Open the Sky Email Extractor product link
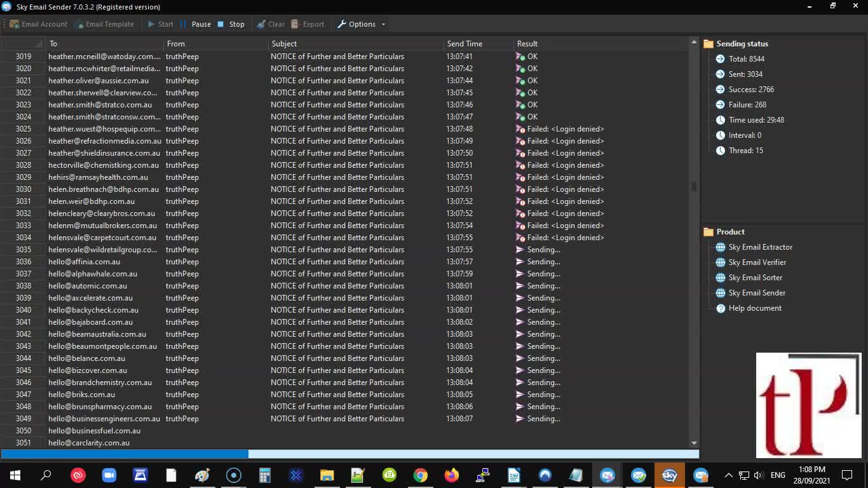Image resolution: width=868 pixels, height=488 pixels. pos(760,247)
